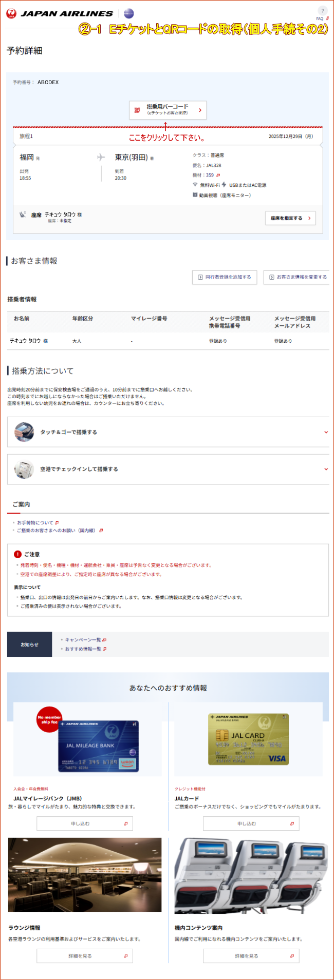334x980 pixels.
Task: Click the JAL Mileage Bank card image
Action: click(x=99, y=746)
